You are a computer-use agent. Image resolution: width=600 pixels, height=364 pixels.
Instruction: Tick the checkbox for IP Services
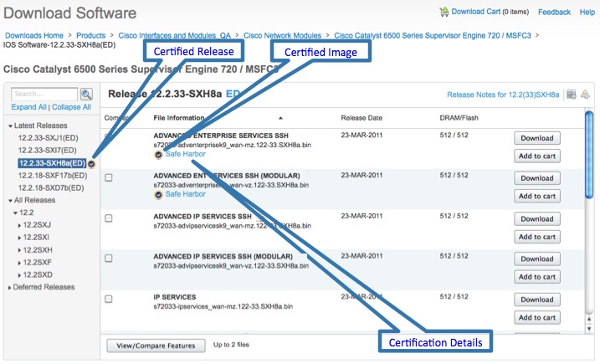pyautogui.click(x=109, y=299)
